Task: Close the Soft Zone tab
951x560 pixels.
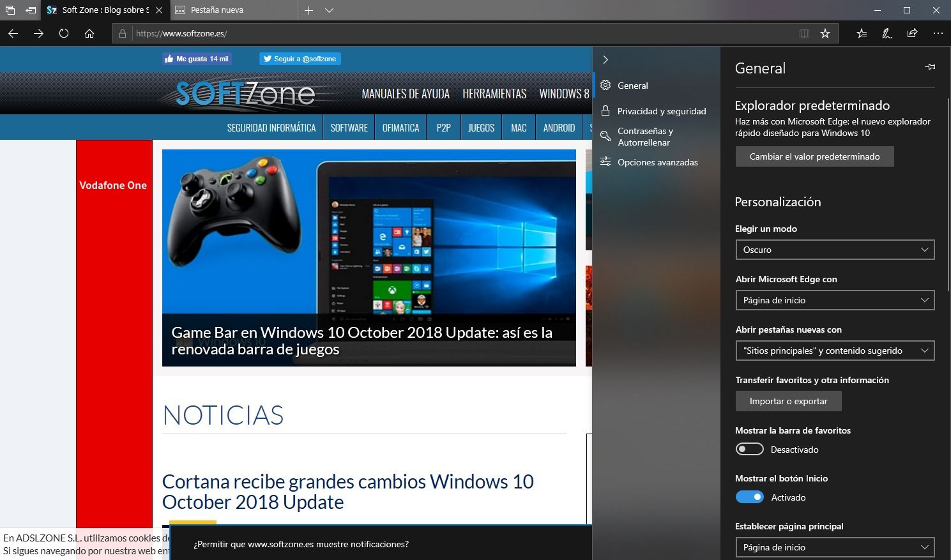Action: 159,10
